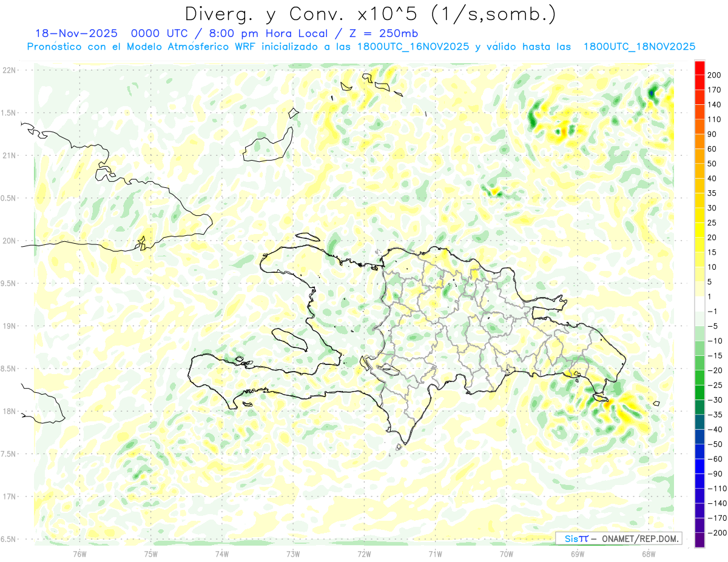
Task: Click the '69W' longitude label
Action: coord(578,554)
